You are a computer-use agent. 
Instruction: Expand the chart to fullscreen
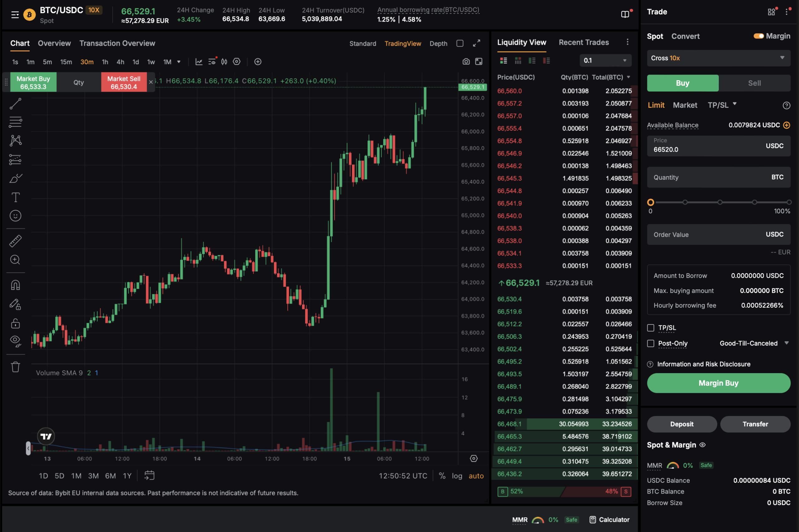(x=479, y=61)
